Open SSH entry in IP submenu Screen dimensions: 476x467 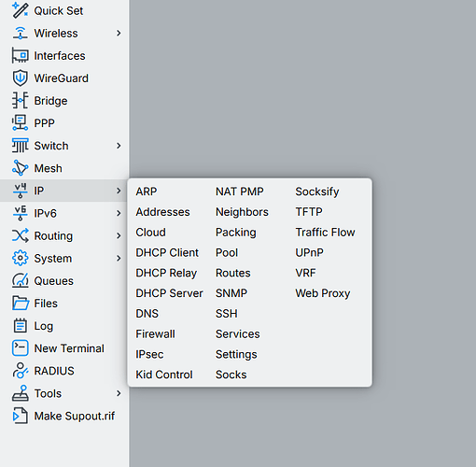click(227, 314)
